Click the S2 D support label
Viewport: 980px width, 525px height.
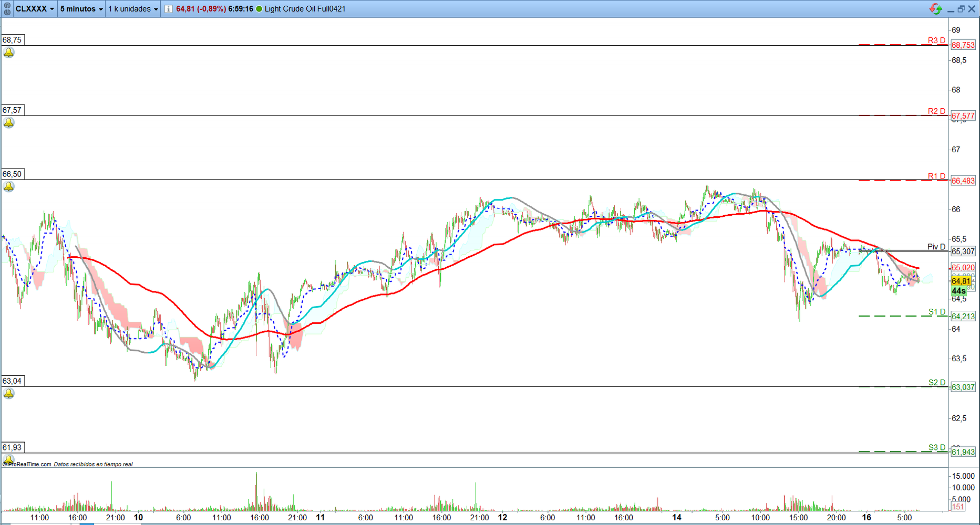point(937,383)
